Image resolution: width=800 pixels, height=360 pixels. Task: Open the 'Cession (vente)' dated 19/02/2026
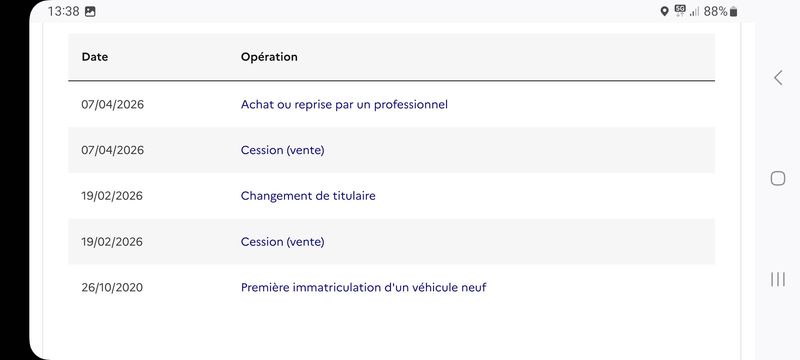tap(282, 242)
